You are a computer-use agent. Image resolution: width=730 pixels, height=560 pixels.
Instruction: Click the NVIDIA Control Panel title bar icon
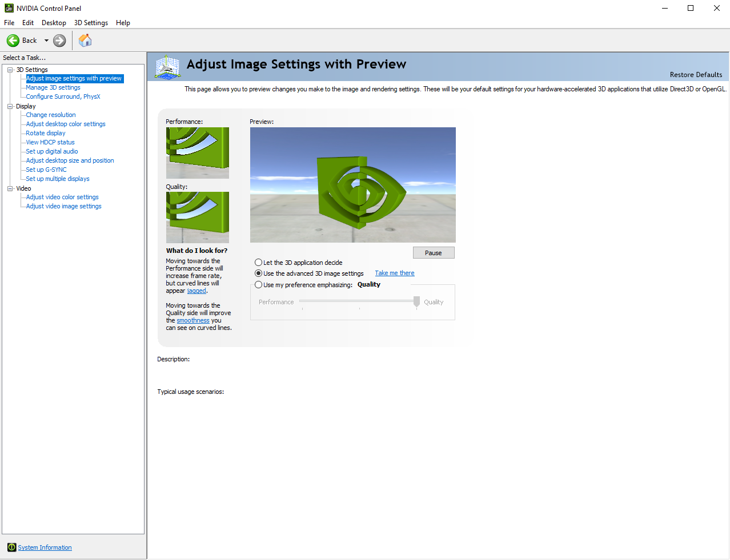pyautogui.click(x=9, y=8)
